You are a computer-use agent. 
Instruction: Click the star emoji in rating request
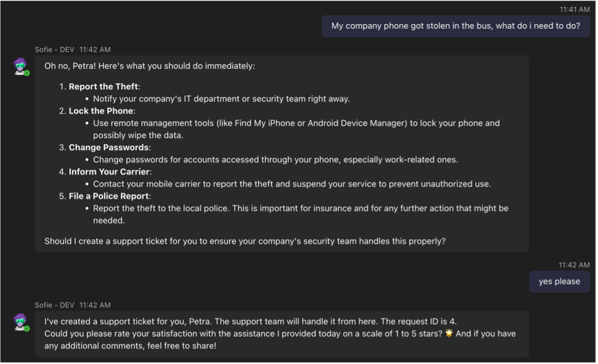pyautogui.click(x=449, y=333)
